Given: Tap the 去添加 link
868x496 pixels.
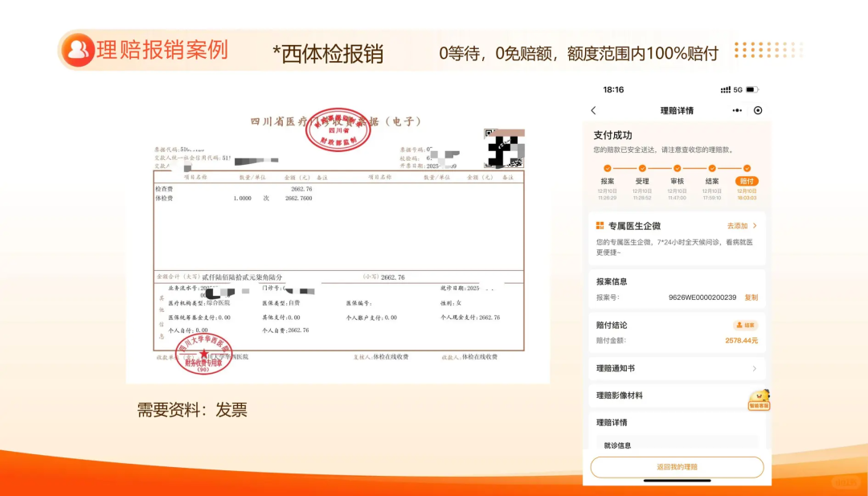Looking at the screenshot, I should pos(737,226).
